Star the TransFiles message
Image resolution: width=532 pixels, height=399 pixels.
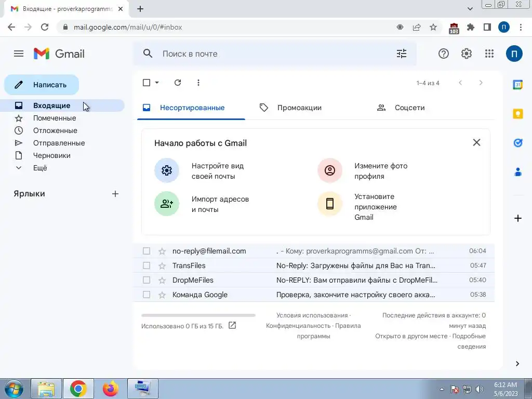pyautogui.click(x=162, y=265)
